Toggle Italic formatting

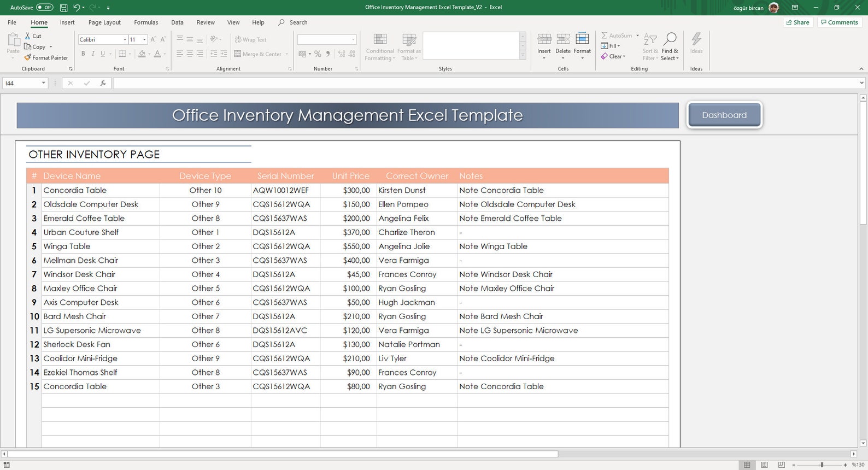click(93, 54)
